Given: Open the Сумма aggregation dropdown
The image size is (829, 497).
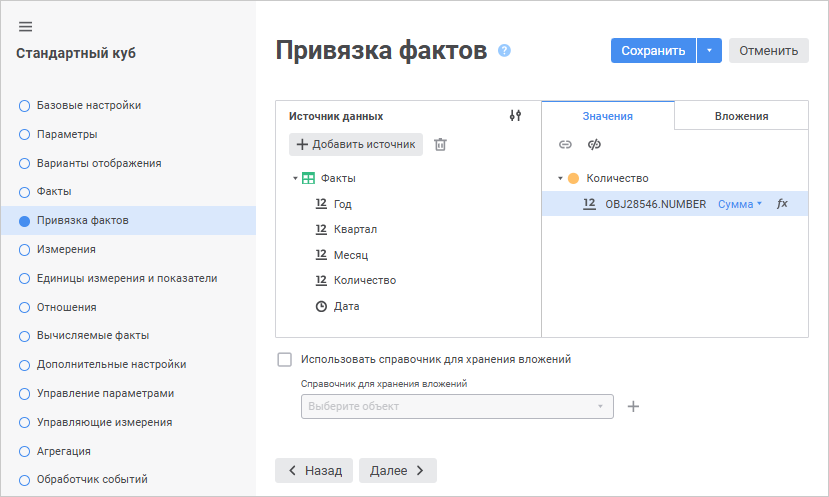Looking at the screenshot, I should [740, 204].
